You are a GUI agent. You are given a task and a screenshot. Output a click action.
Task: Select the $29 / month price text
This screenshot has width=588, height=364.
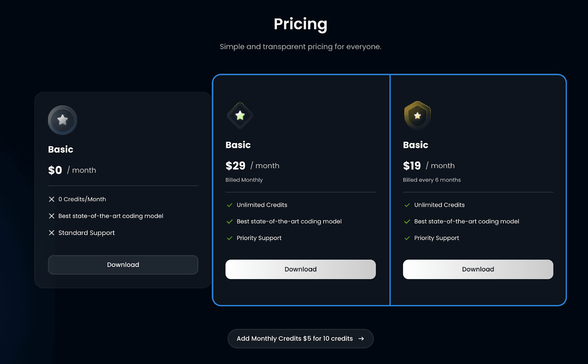tap(252, 166)
